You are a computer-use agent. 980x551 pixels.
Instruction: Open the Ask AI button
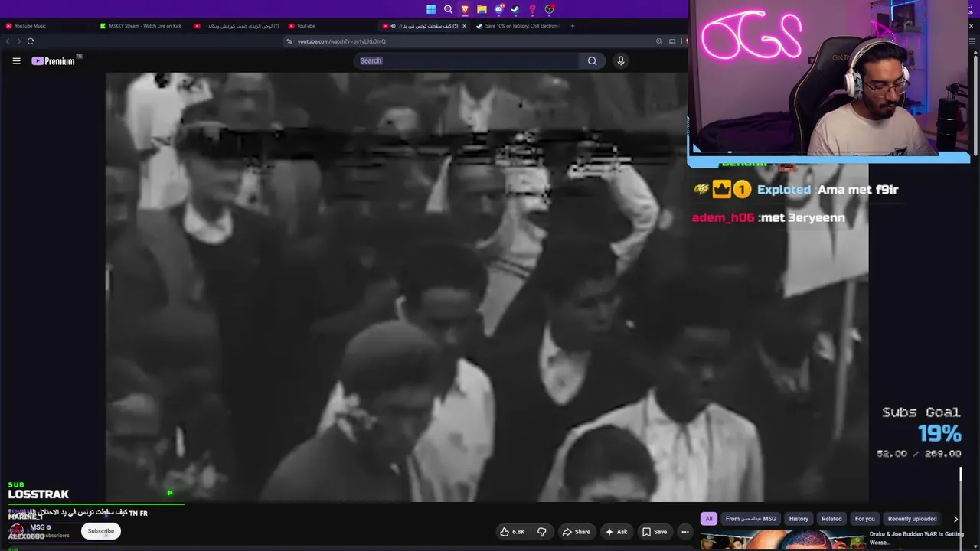point(616,532)
